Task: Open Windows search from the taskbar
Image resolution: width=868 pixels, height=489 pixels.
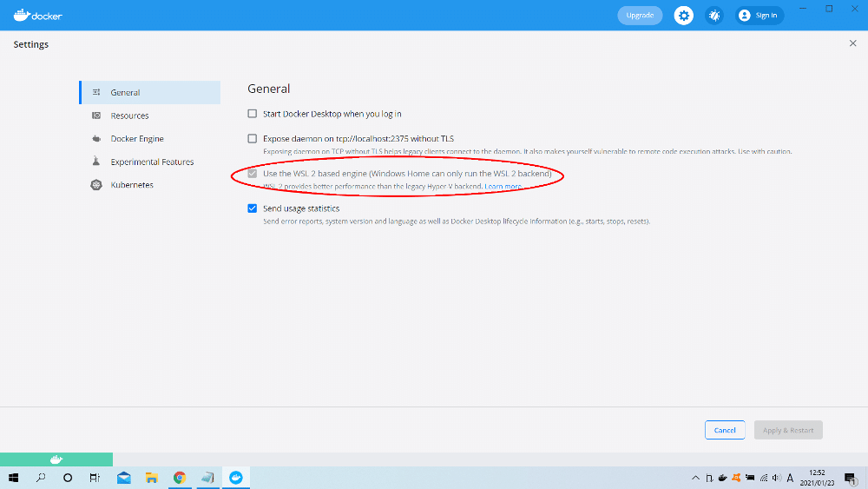Action: 41,478
